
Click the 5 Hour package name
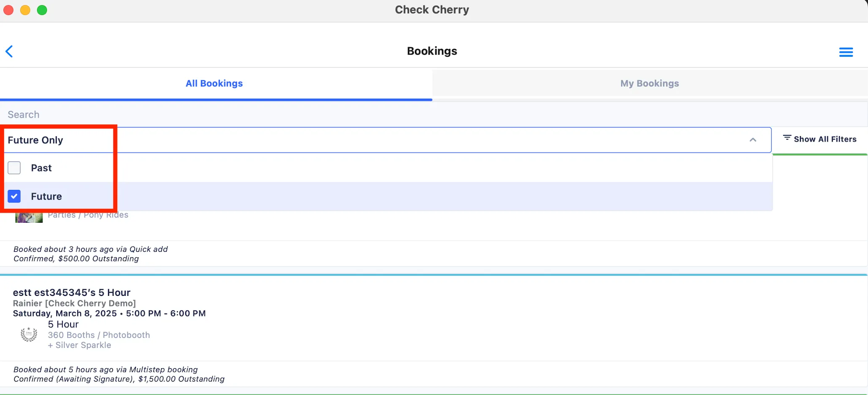[63, 324]
